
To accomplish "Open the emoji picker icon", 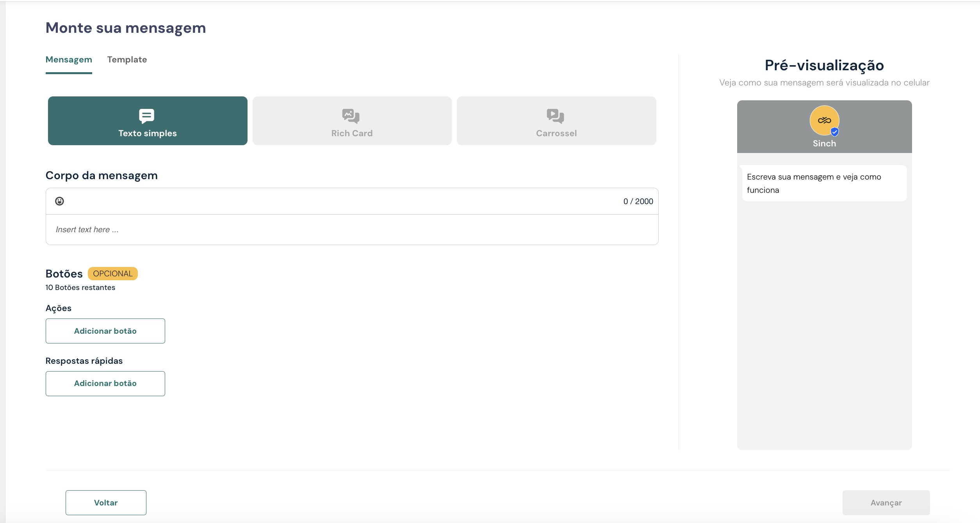I will tap(59, 201).
